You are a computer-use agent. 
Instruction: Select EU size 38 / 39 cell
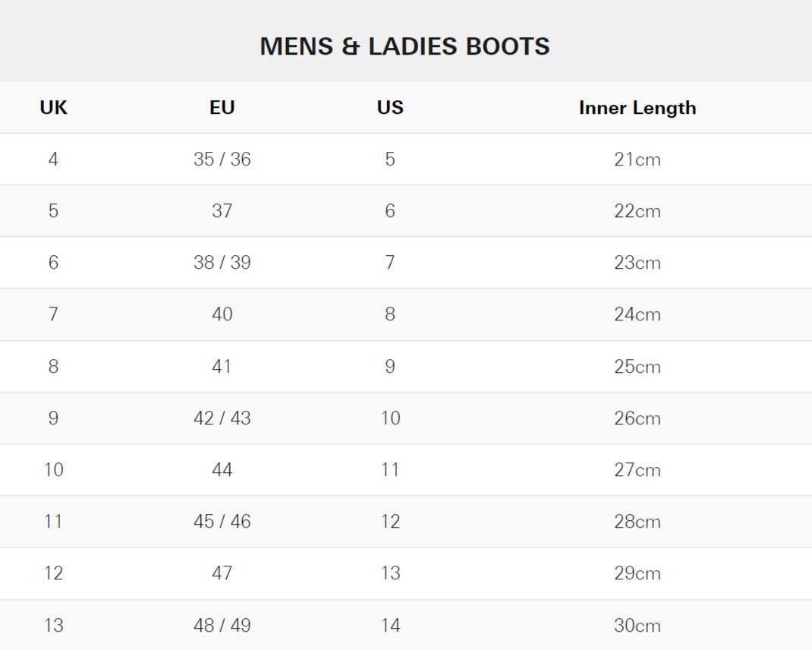click(x=222, y=263)
